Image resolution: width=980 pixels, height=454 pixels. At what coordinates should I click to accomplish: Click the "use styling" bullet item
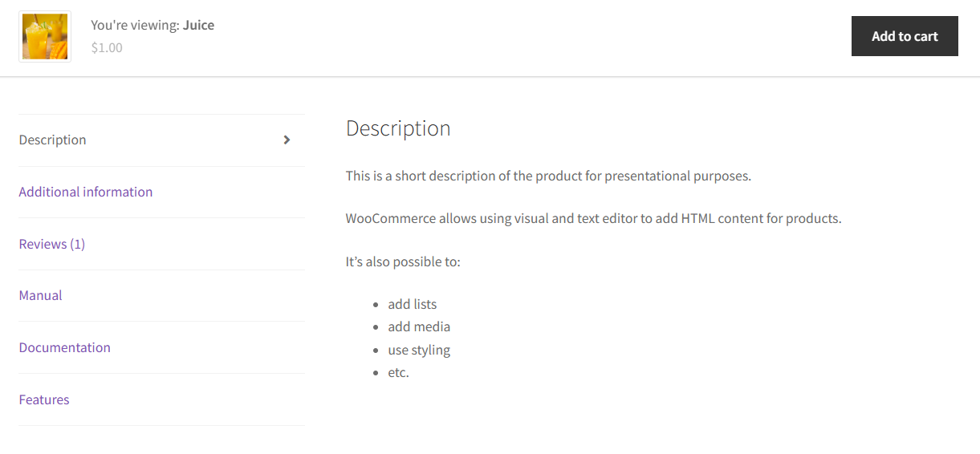point(419,350)
